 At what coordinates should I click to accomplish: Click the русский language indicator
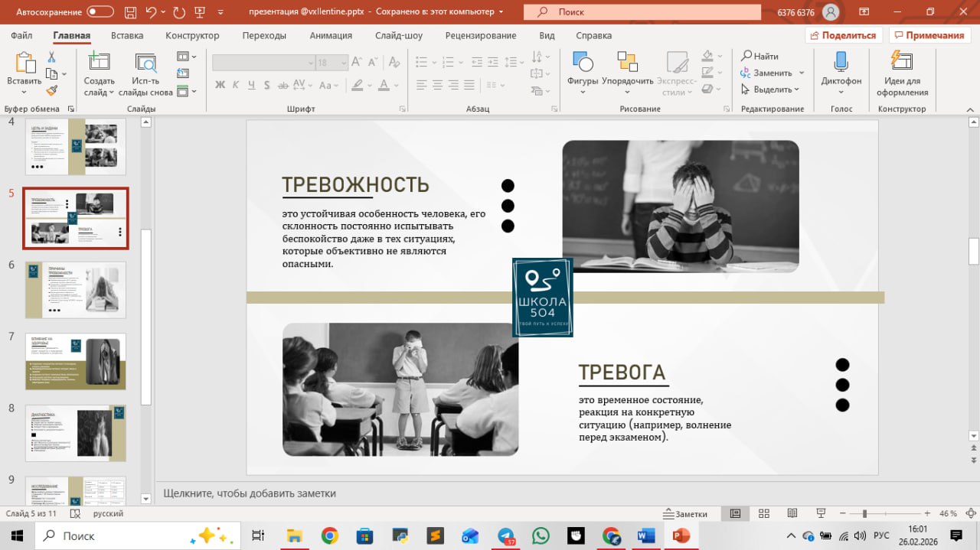coord(109,514)
